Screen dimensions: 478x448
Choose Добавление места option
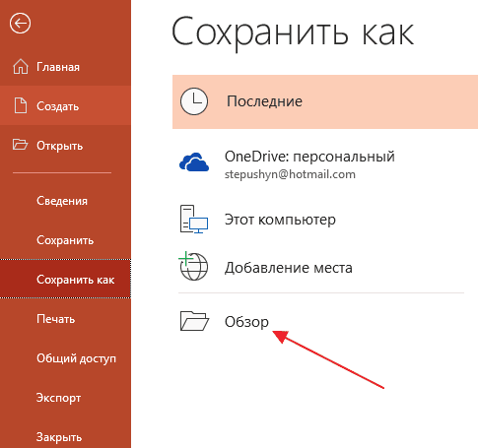click(x=325, y=267)
